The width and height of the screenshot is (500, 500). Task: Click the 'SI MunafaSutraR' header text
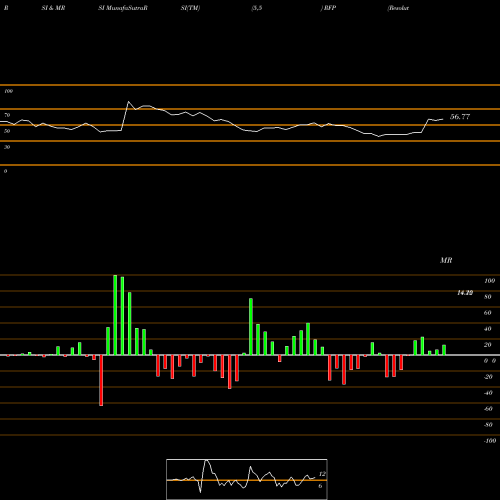[123, 8]
